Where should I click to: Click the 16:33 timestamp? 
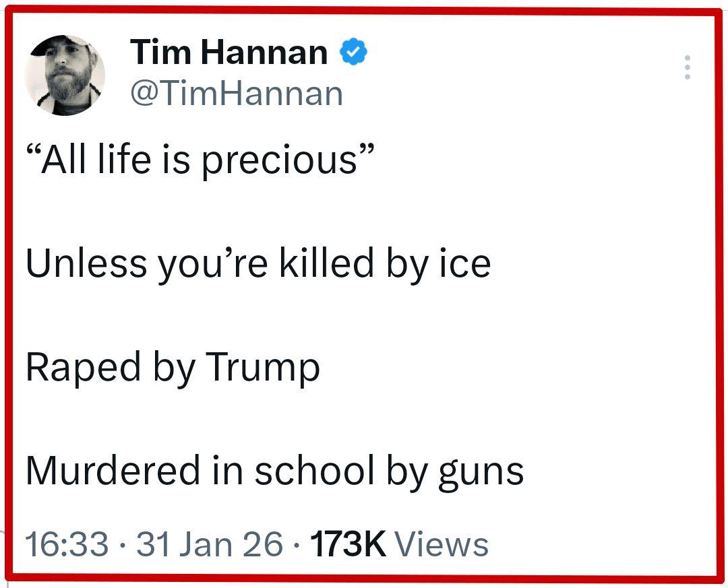pyautogui.click(x=66, y=544)
